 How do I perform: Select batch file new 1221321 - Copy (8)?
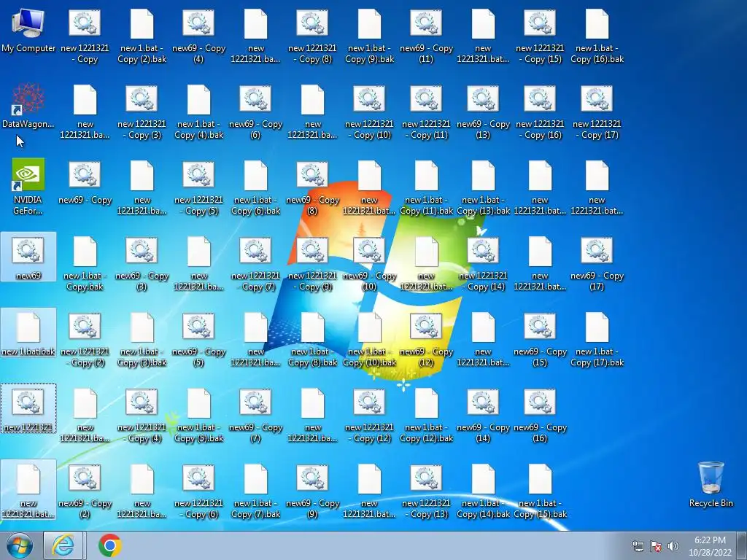pyautogui.click(x=312, y=36)
